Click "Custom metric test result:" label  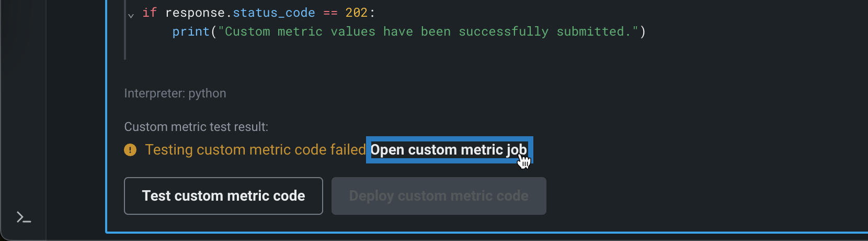[196, 127]
